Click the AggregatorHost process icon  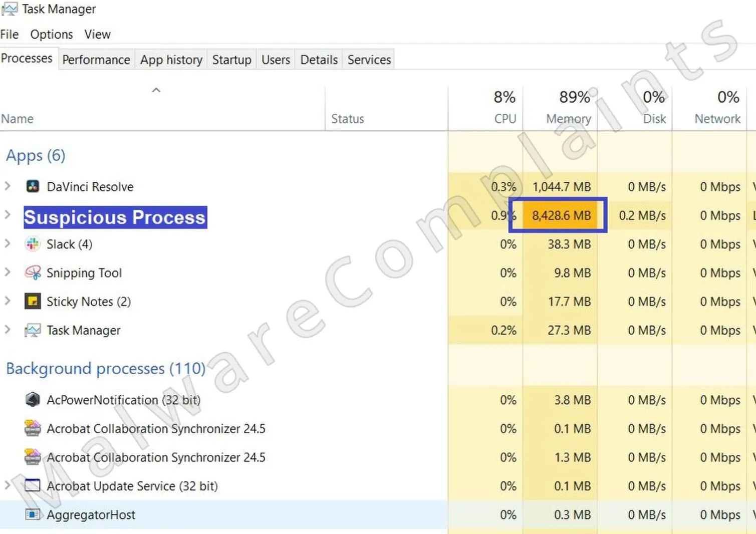pyautogui.click(x=33, y=514)
